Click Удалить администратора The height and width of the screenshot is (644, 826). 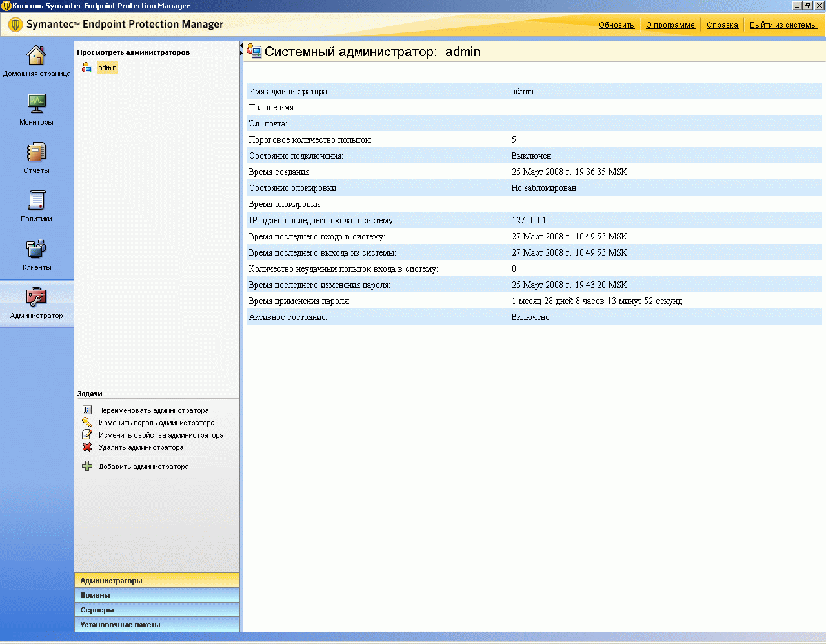pyautogui.click(x=141, y=447)
